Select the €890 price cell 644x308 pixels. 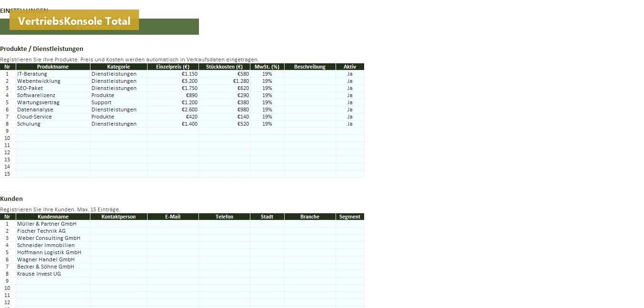point(173,95)
